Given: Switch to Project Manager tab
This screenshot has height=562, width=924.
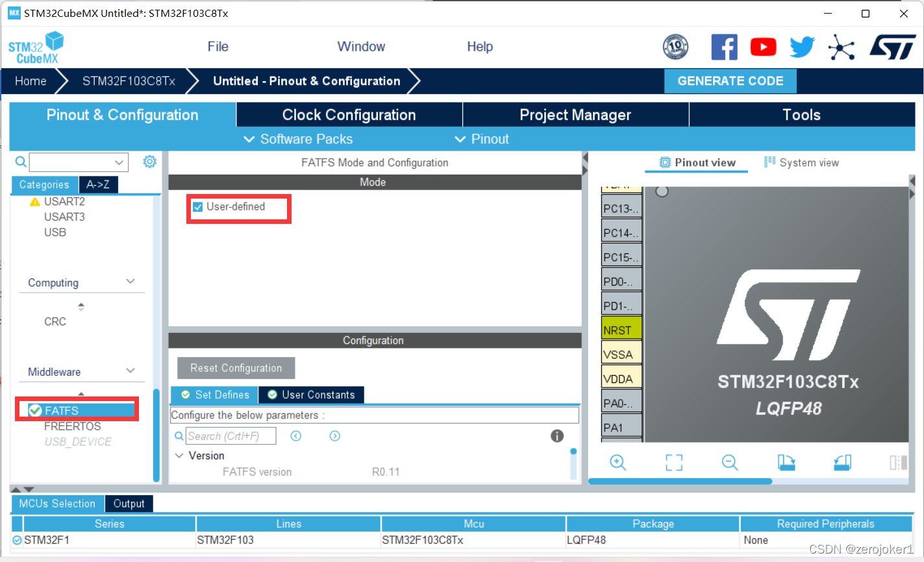Looking at the screenshot, I should click(x=575, y=115).
